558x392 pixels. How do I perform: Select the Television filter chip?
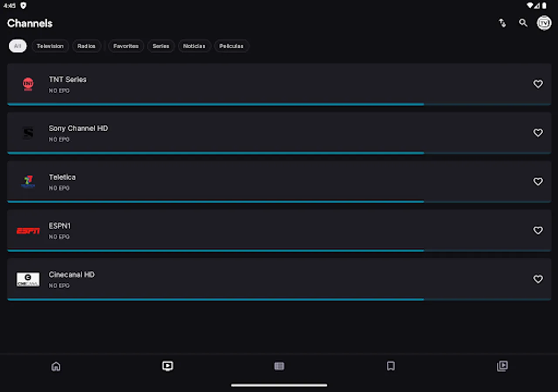click(x=50, y=46)
